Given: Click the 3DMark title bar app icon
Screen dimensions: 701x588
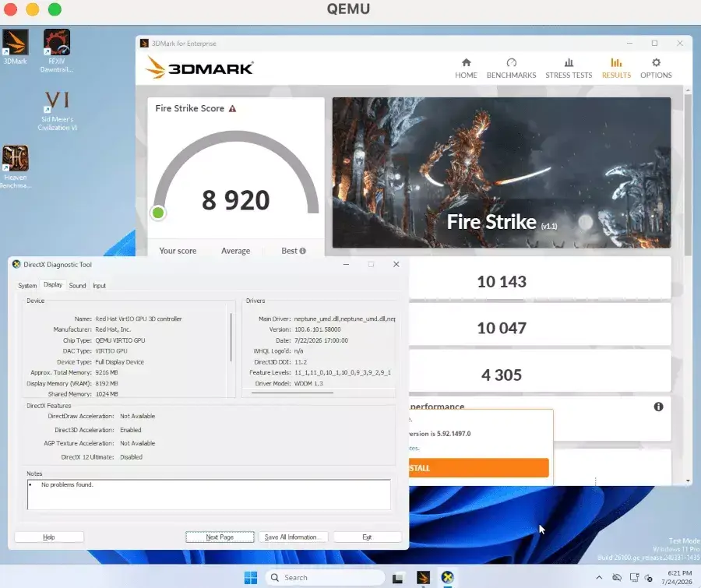Looking at the screenshot, I should 144,43.
